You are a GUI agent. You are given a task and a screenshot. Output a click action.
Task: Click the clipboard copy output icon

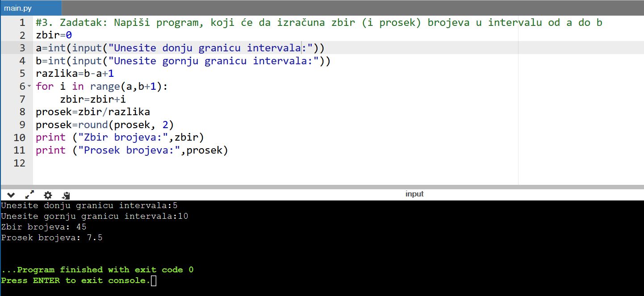click(66, 195)
